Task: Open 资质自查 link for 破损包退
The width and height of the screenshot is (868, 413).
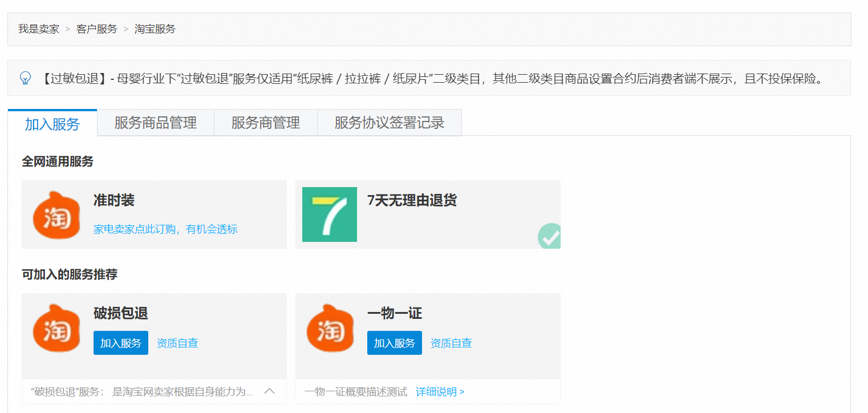Action: click(x=177, y=343)
